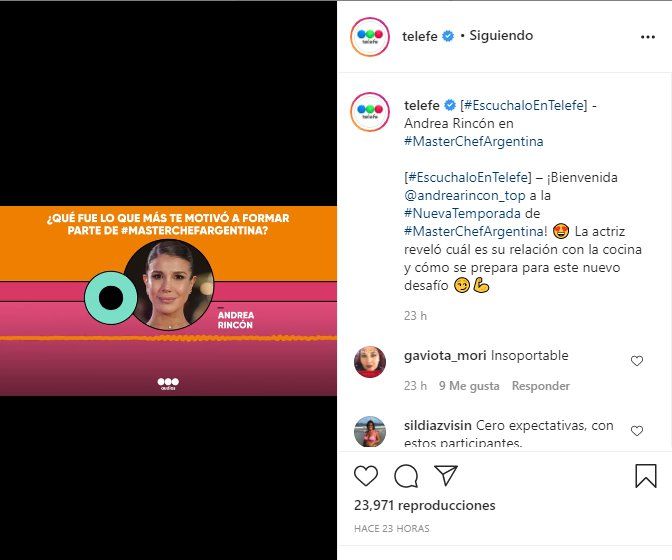This screenshot has width=672, height=560.
Task: Click Responder under gaviota_mori's comment
Action: point(540,386)
